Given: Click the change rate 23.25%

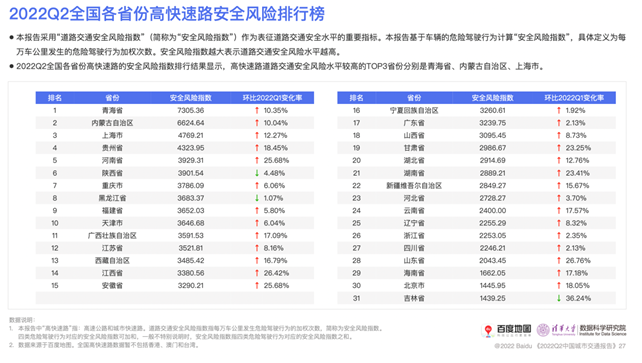Looking at the screenshot, I should point(578,148).
